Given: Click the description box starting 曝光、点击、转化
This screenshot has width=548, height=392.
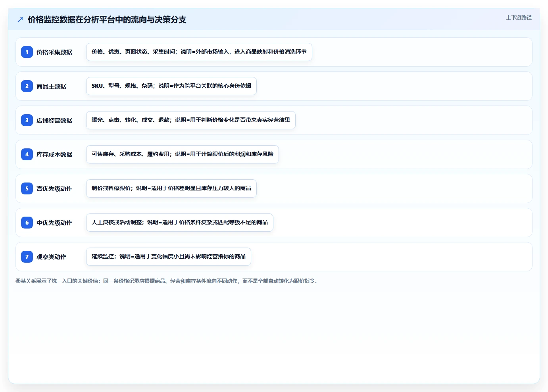Looking at the screenshot, I should 191,120.
